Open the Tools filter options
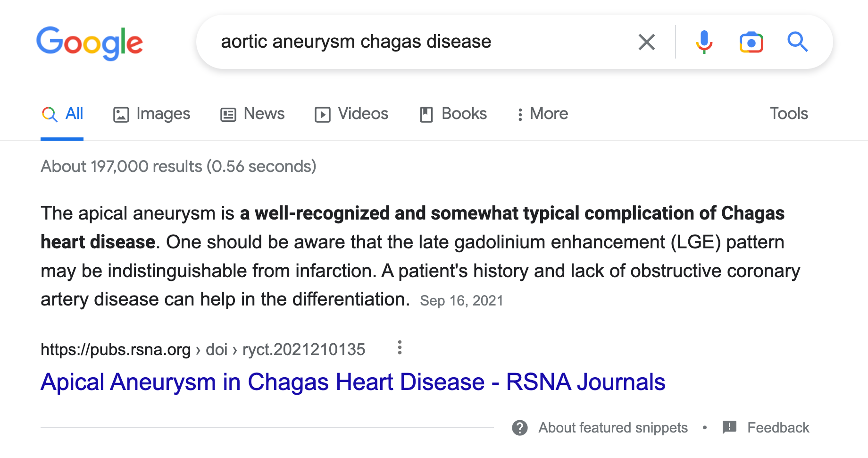Image resolution: width=868 pixels, height=458 pixels. (789, 114)
